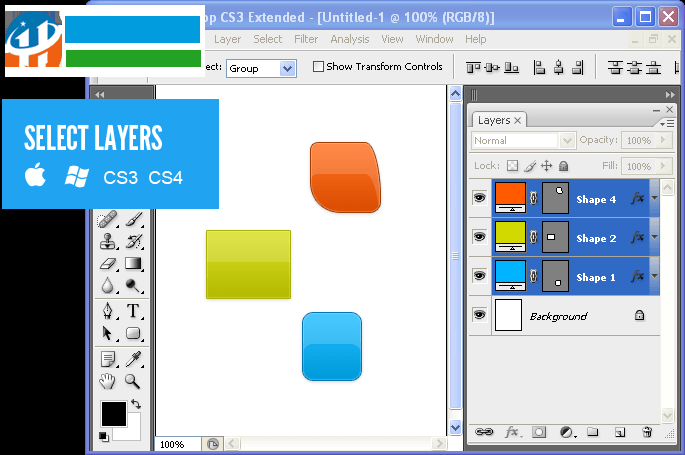Select the Brush tool
The height and width of the screenshot is (455, 685).
tap(134, 219)
